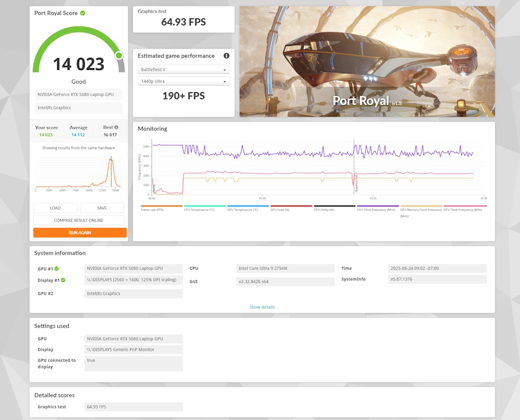
Task: Open the info icon next to Estimated game performance
Action: click(x=226, y=55)
